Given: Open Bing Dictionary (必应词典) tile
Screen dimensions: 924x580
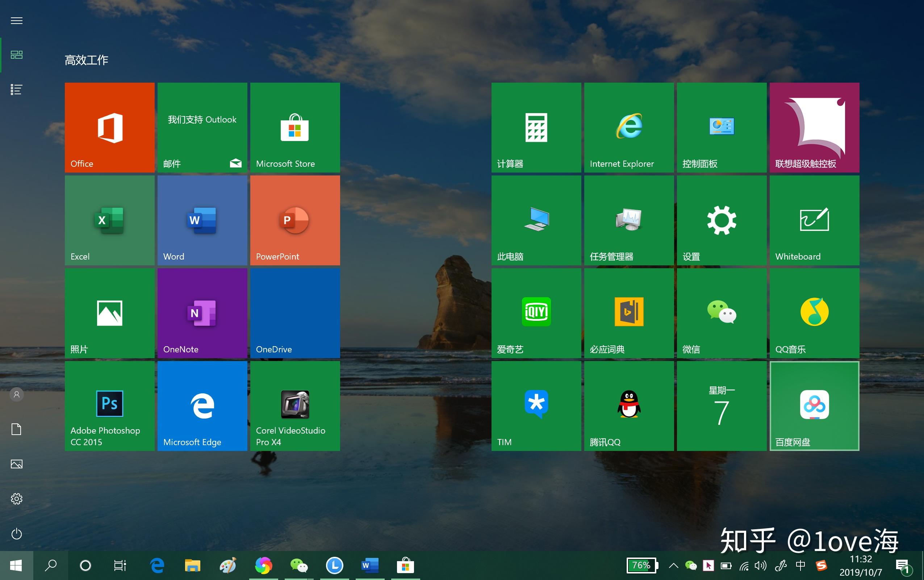Looking at the screenshot, I should click(x=629, y=313).
